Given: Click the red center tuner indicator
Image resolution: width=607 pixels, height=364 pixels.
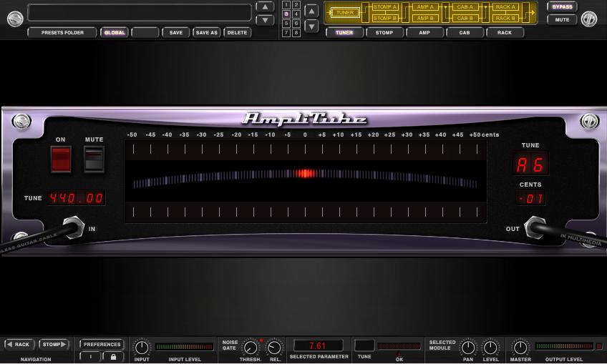Looking at the screenshot, I should (x=306, y=173).
